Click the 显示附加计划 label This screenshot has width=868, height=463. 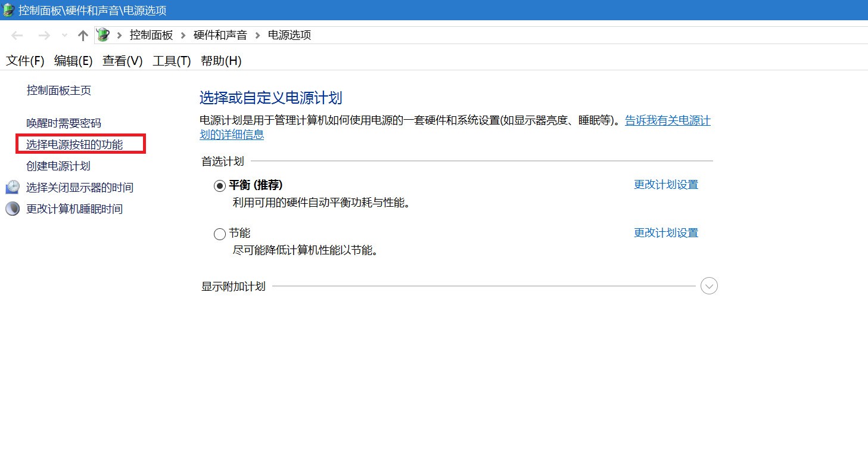[234, 287]
